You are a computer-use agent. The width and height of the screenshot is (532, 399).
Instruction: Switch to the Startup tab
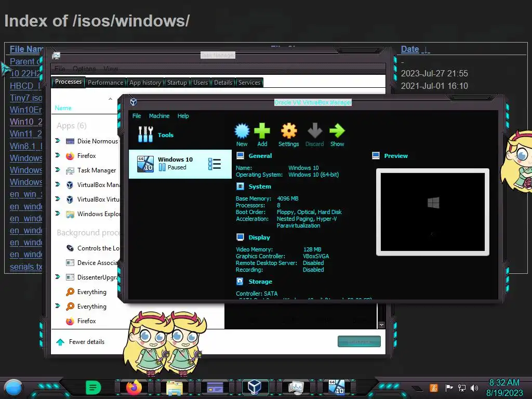point(177,83)
